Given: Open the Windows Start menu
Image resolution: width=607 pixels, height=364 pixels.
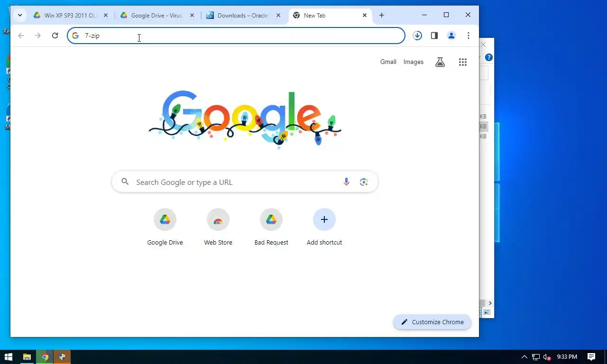Looking at the screenshot, I should tap(8, 357).
